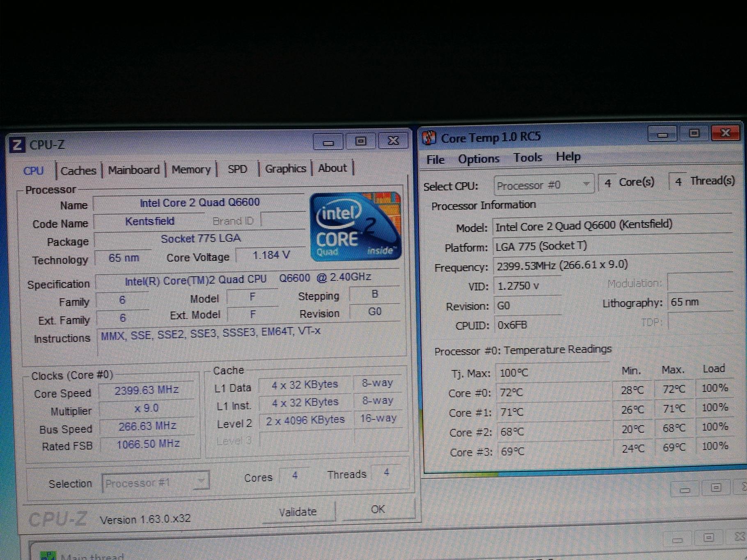Click the Package value Socket 775 LGA

point(200,239)
